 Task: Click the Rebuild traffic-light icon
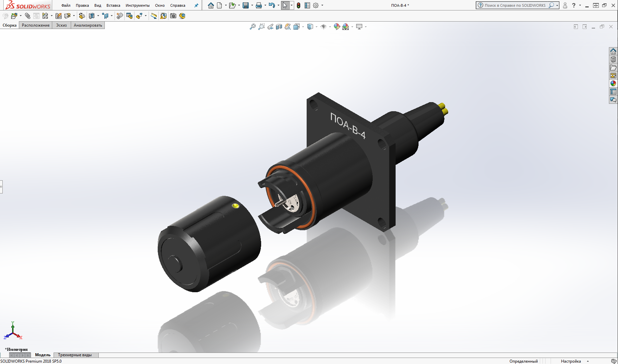click(299, 5)
